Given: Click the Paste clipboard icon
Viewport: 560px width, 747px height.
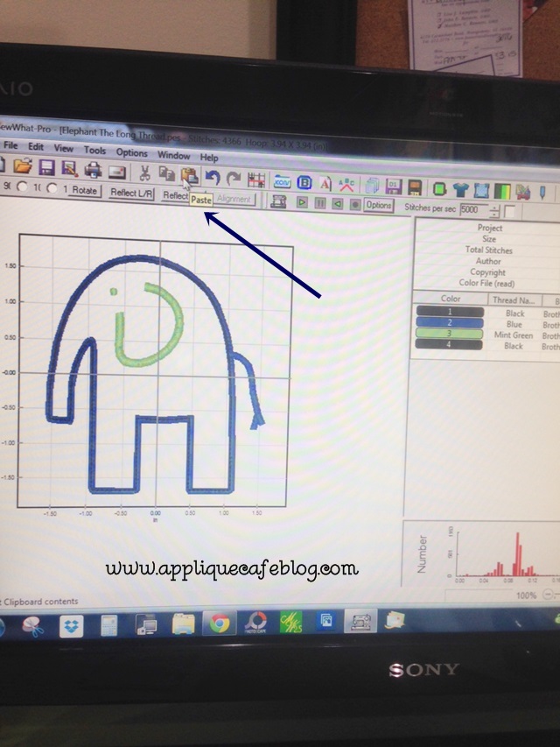Looking at the screenshot, I should pos(189,174).
